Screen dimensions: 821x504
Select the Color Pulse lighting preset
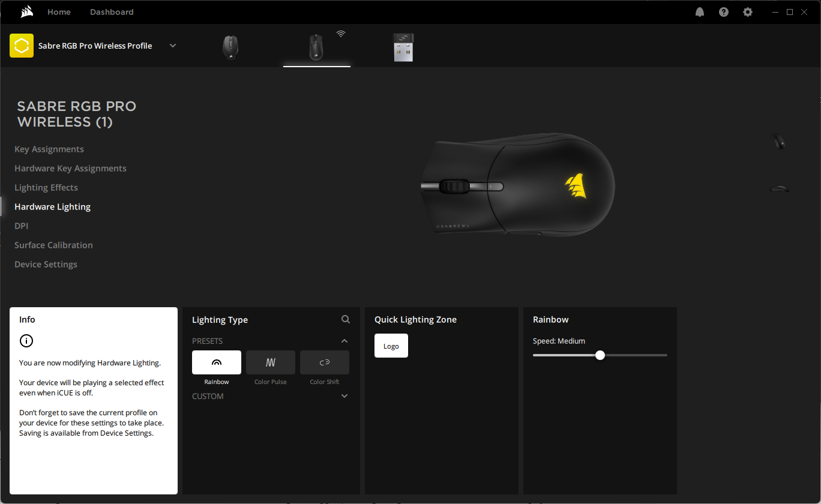pyautogui.click(x=271, y=362)
